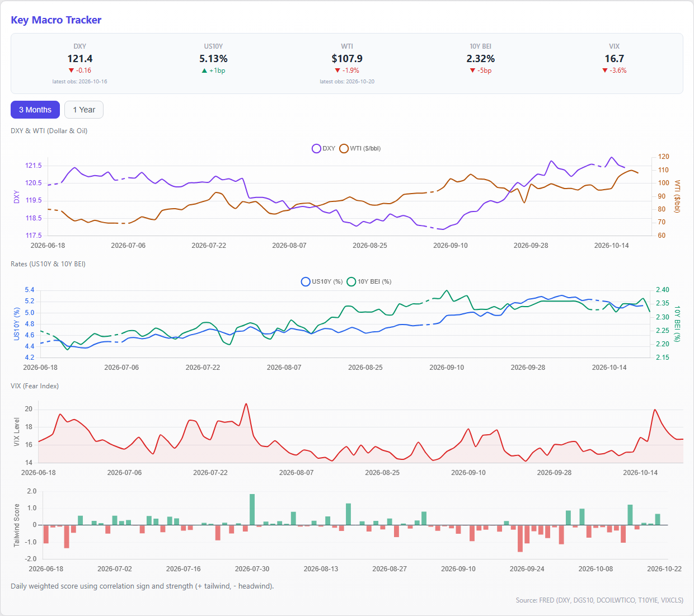The height and width of the screenshot is (616, 694).
Task: Click the US10Y green up-arrow change indicator
Action: (204, 70)
